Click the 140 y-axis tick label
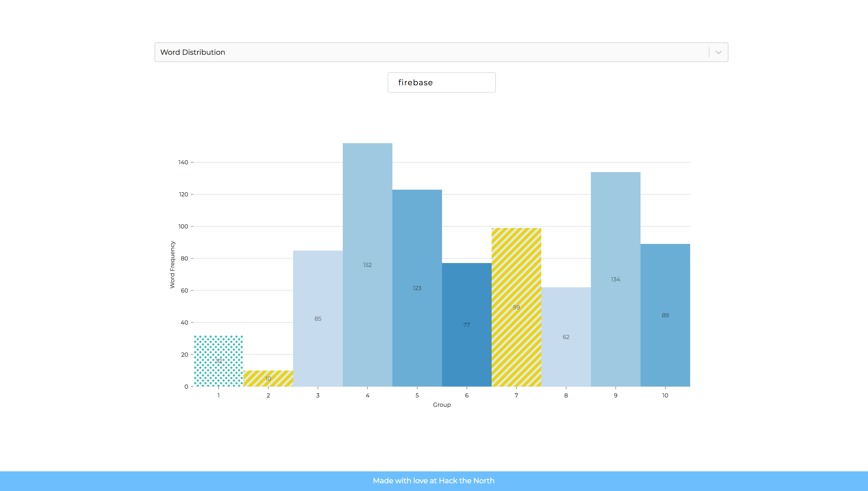The height and width of the screenshot is (491, 868). click(183, 162)
